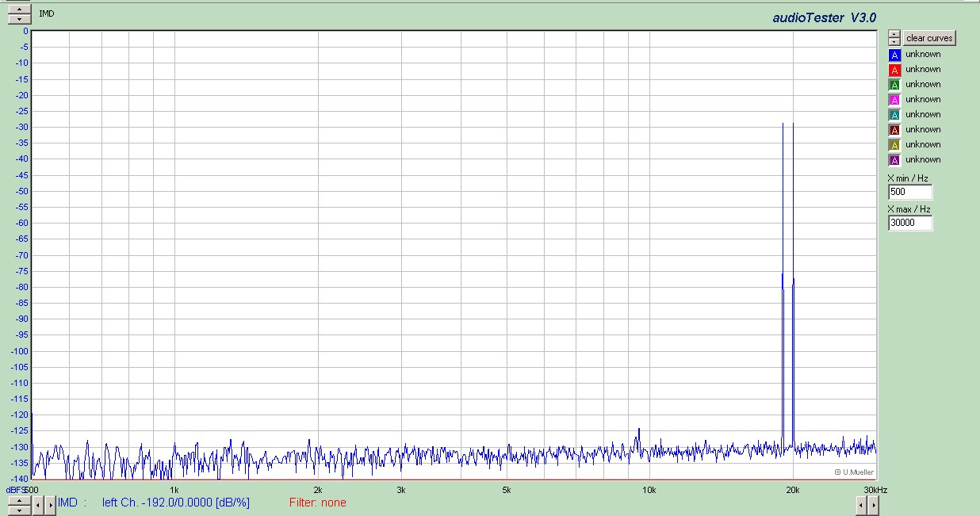980x516 pixels.
Task: Click the X max / Hz field showing 30000
Action: click(x=910, y=223)
